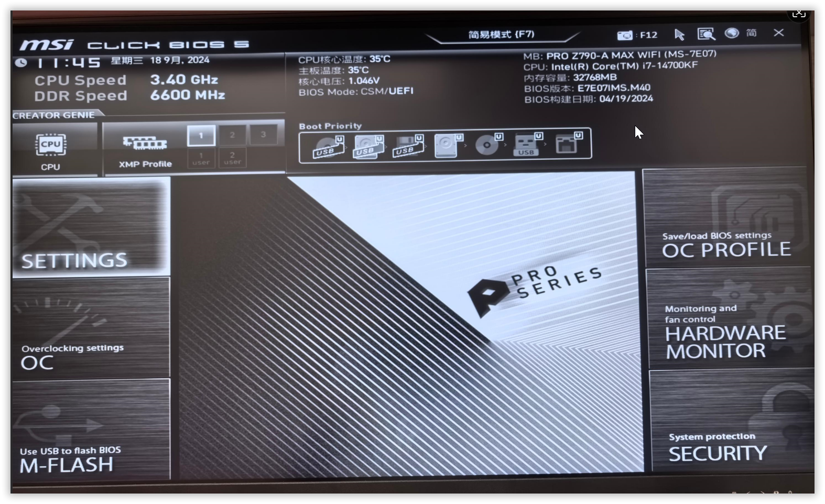Click the mouse pointer icon in top bar

click(679, 35)
